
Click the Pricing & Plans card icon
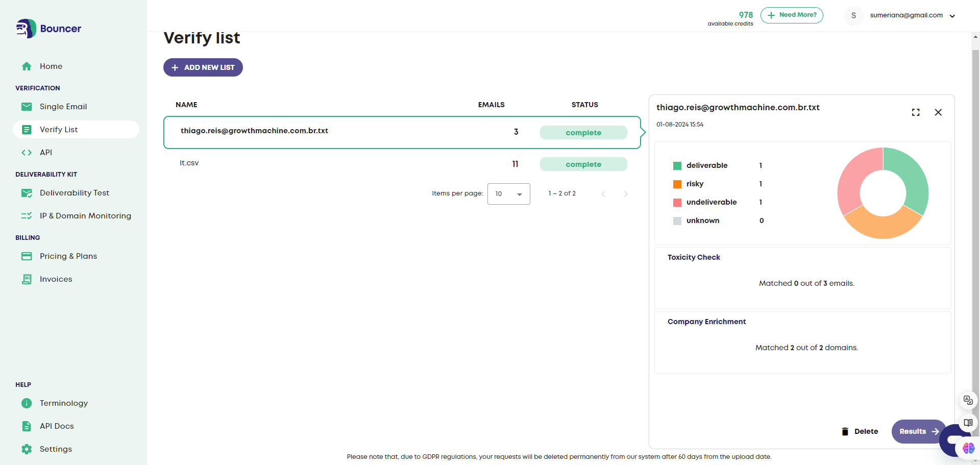pos(27,256)
